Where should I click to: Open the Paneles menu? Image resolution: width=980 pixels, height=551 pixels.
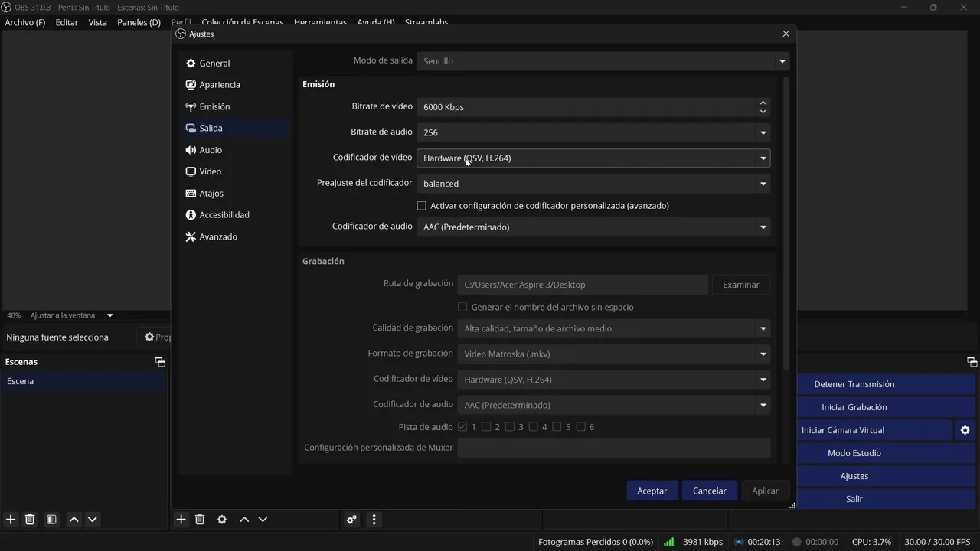click(139, 22)
